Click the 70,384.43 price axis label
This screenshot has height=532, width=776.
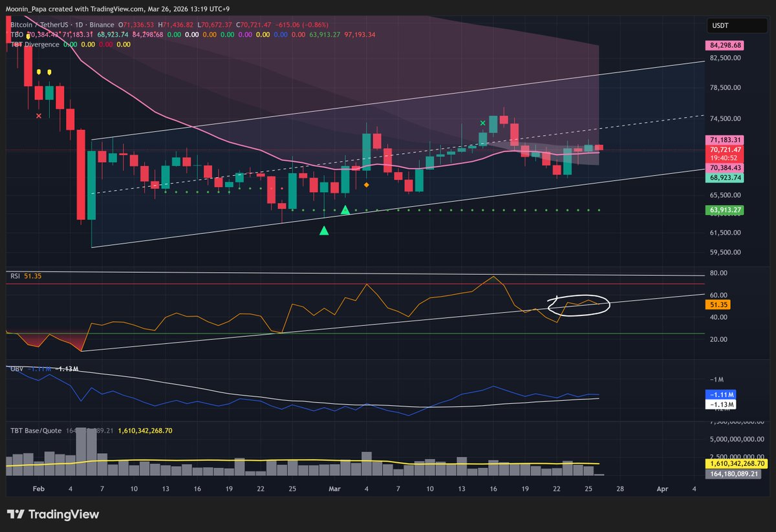[x=724, y=167]
